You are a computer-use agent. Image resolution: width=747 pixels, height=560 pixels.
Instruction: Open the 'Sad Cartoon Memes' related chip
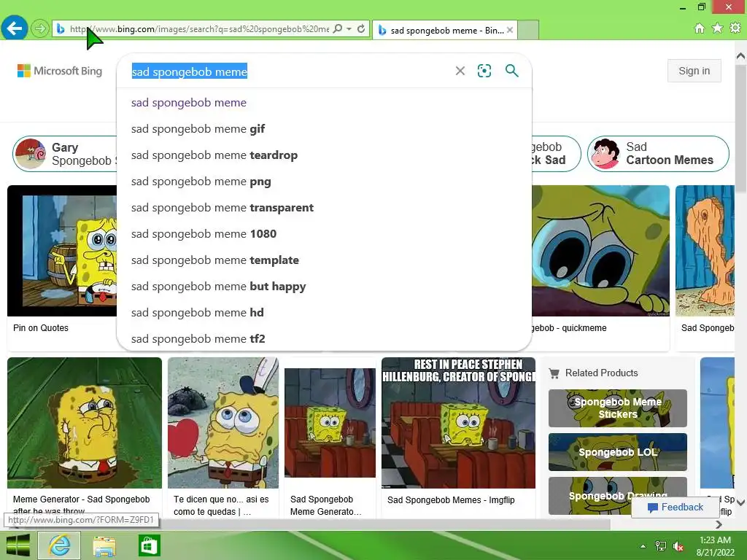(658, 154)
